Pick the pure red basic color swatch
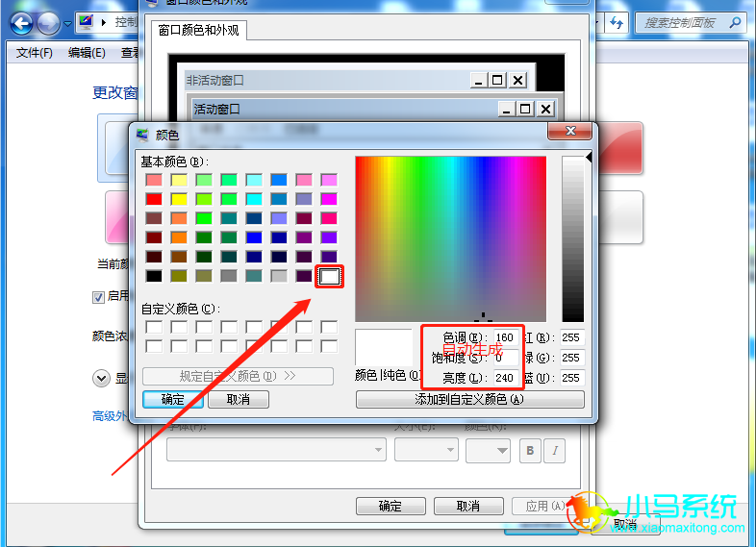The image size is (756, 547). point(154,199)
